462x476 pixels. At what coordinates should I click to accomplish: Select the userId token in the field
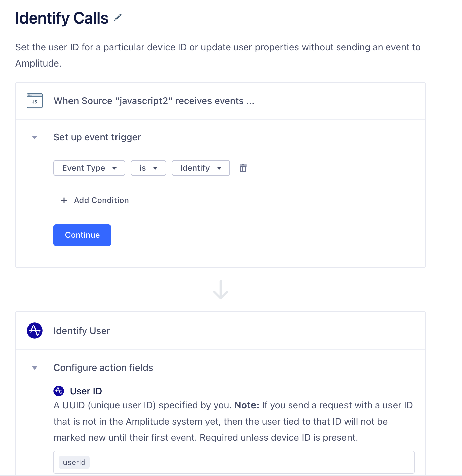tap(74, 462)
